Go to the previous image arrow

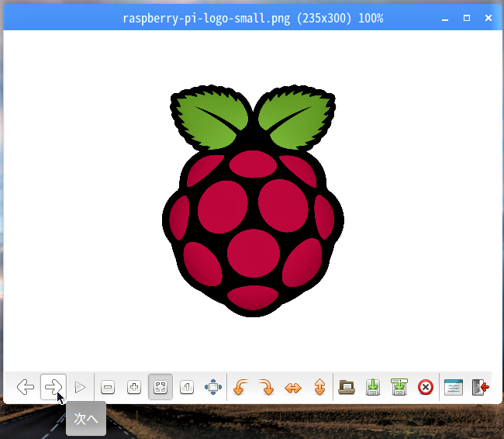[26, 387]
